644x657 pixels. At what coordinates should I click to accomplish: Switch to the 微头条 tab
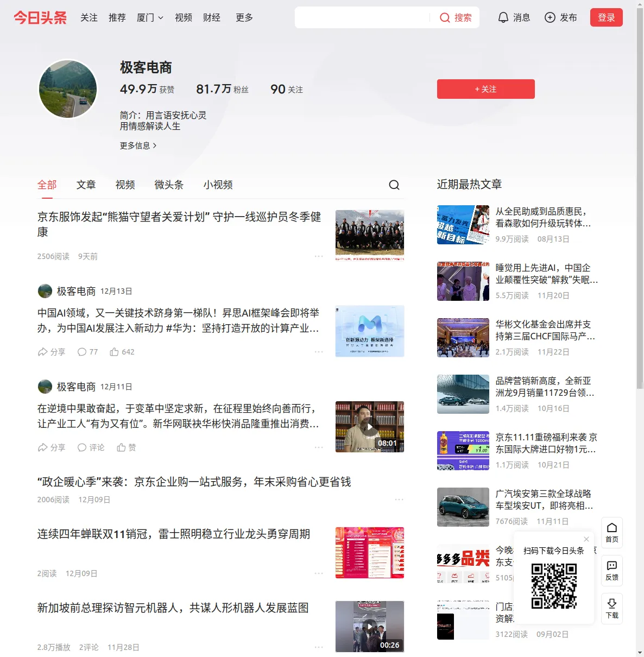click(x=169, y=185)
